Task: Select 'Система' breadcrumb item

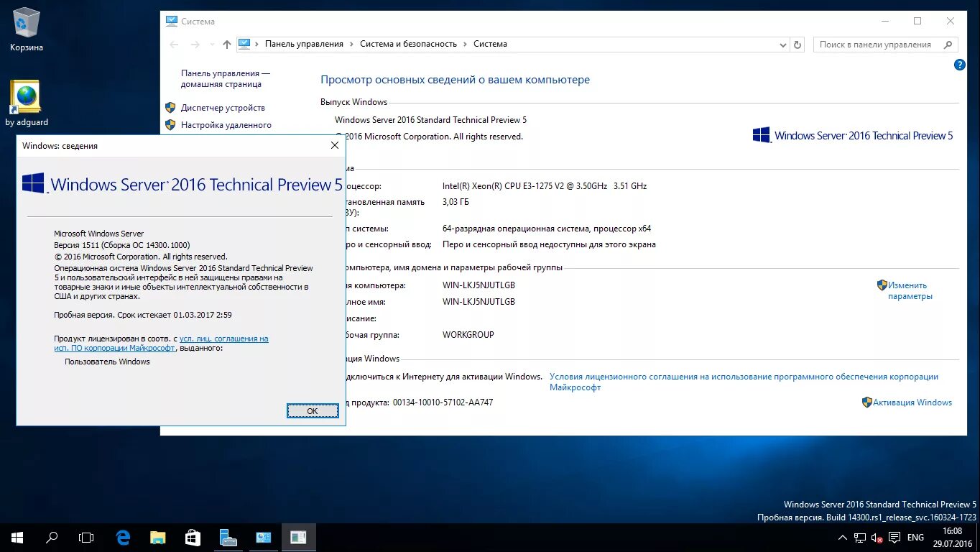Action: 490,44
